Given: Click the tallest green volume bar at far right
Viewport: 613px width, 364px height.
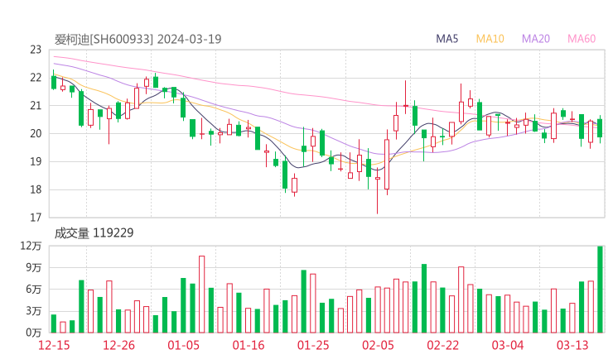Looking at the screenshot, I should click(600, 290).
